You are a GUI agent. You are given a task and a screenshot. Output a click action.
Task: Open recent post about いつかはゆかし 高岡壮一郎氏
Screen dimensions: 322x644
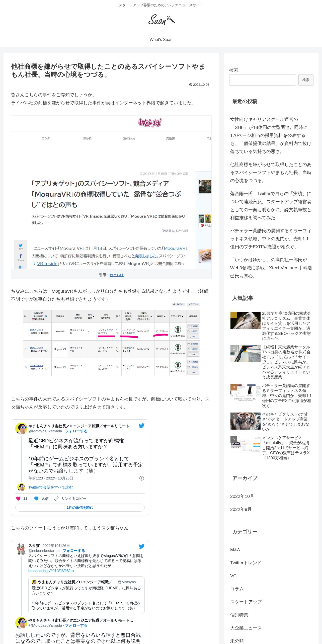pyautogui.click(x=271, y=268)
